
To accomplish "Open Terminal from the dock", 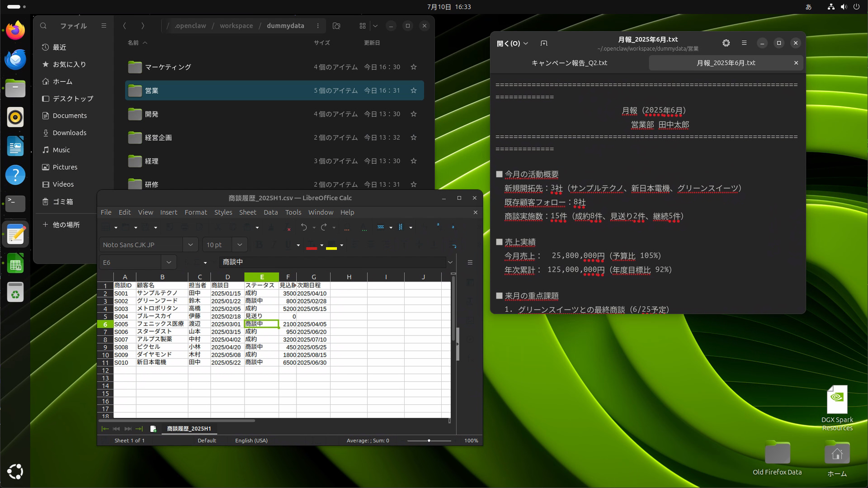I will [15, 204].
